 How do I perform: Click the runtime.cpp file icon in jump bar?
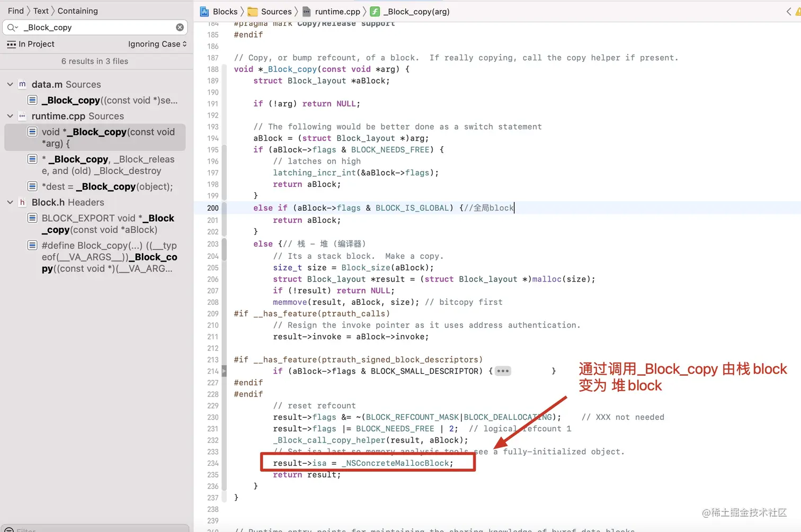(x=306, y=11)
